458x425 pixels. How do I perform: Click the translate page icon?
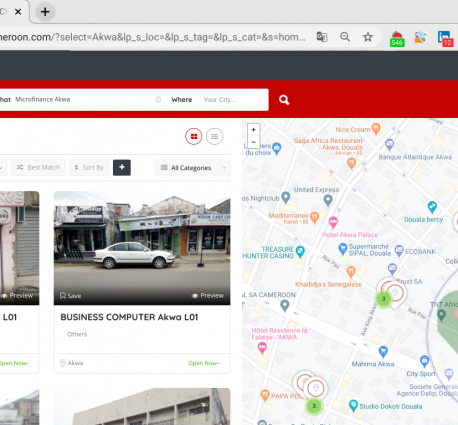pos(322,37)
